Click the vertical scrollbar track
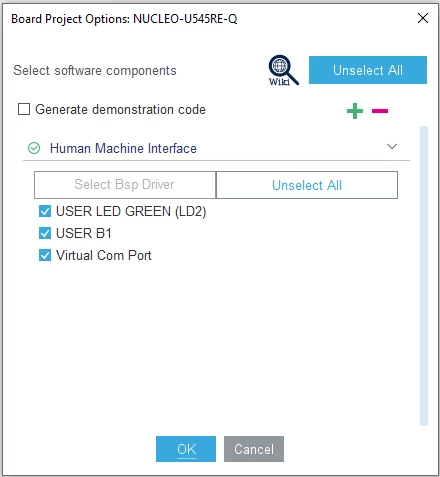 [424, 276]
